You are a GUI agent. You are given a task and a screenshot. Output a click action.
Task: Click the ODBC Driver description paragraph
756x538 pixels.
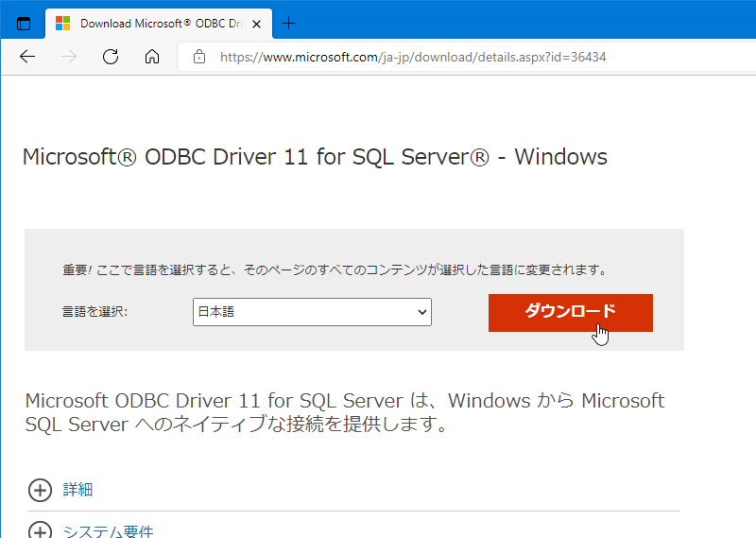pyautogui.click(x=344, y=412)
